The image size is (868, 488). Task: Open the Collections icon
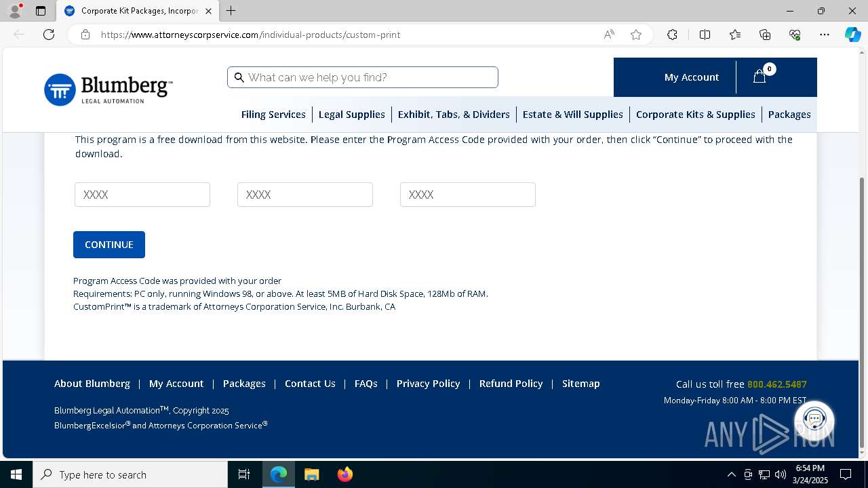pos(765,35)
